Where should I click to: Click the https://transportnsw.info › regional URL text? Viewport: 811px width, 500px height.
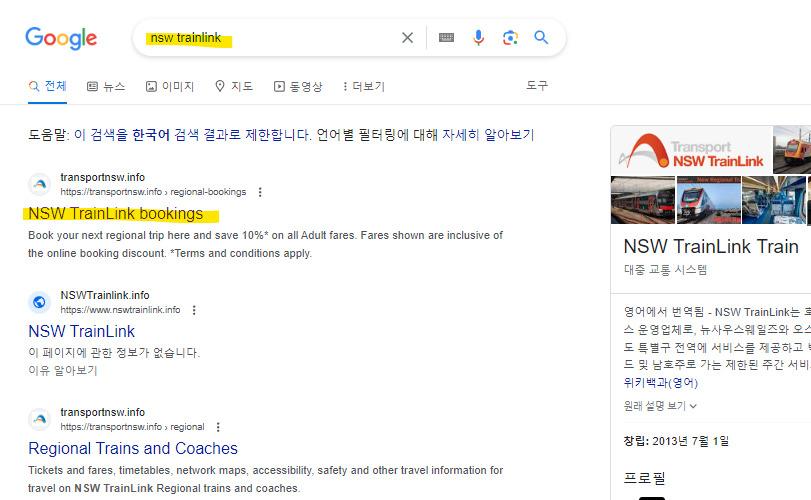132,427
